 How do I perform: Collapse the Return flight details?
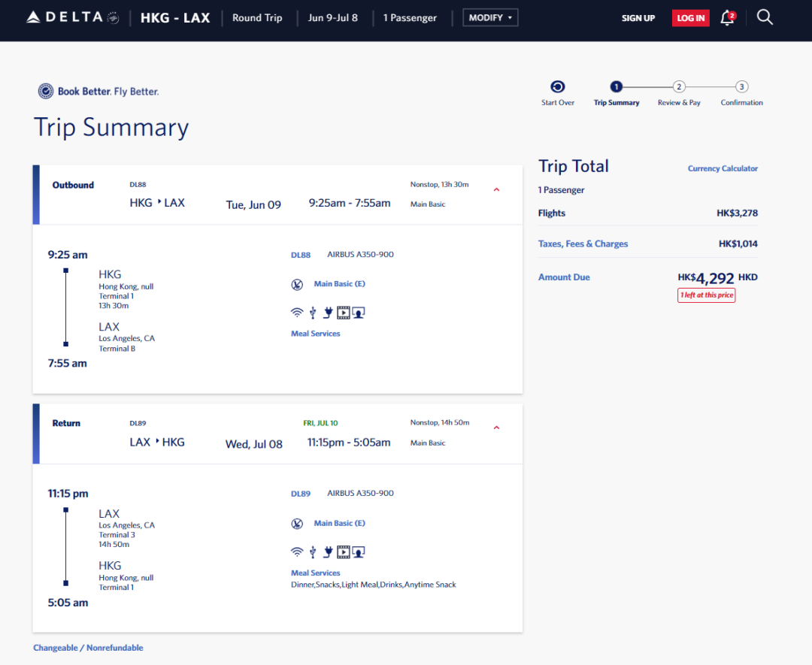(x=496, y=428)
